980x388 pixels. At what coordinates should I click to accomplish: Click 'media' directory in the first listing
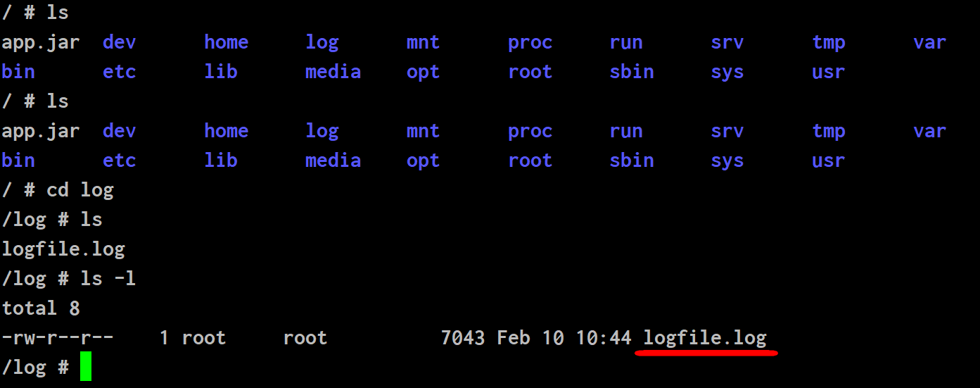coord(333,72)
